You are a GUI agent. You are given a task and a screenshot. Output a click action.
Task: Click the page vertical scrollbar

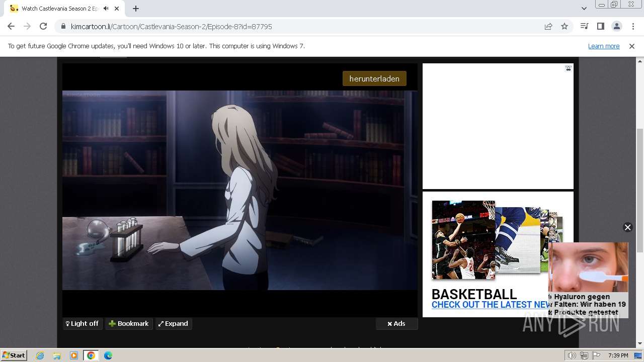tap(640, 191)
